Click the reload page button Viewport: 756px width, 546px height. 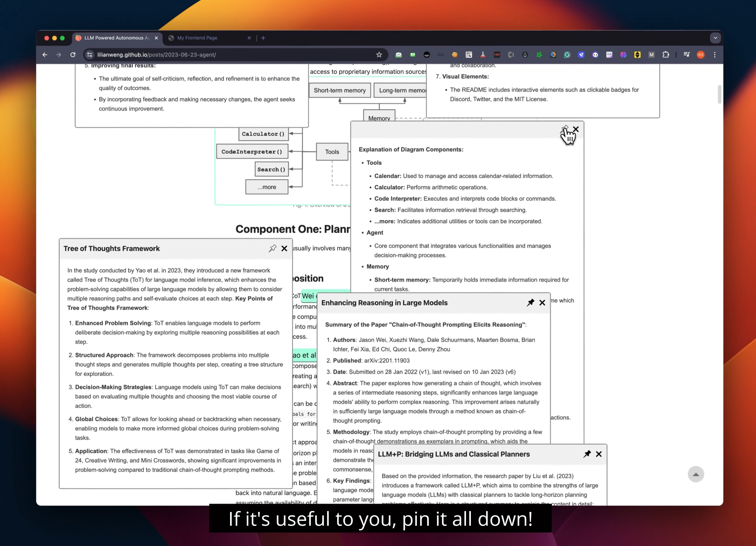(x=73, y=55)
